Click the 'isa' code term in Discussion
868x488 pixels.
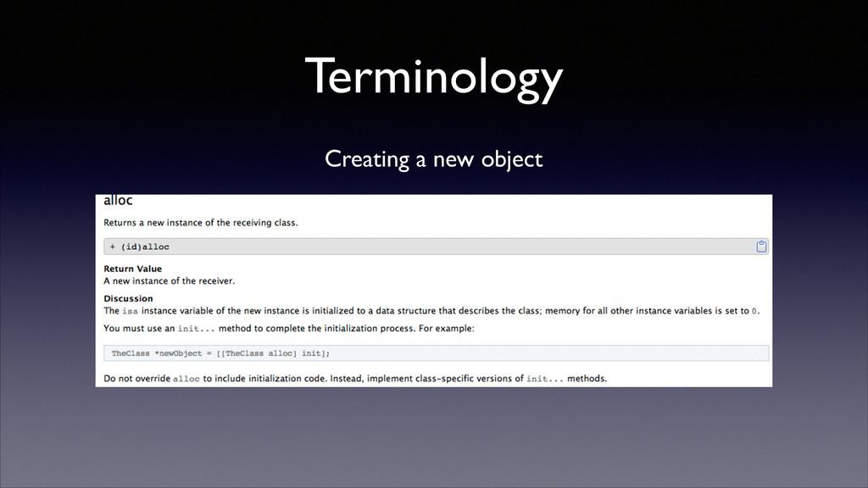click(x=130, y=311)
